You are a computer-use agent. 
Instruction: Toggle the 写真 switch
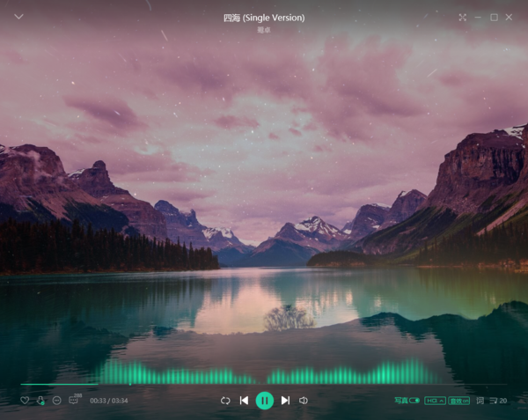[407, 401]
